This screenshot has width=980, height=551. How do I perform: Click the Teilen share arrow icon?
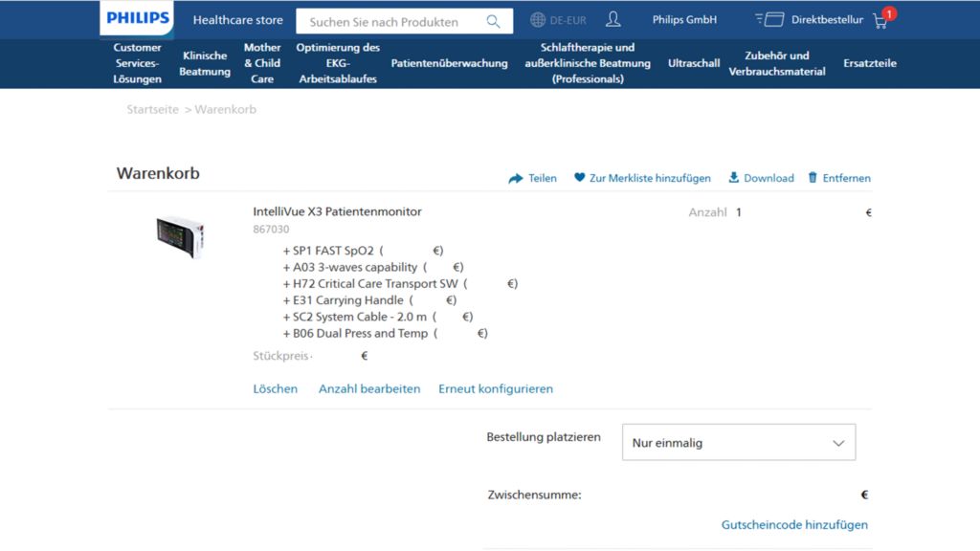point(516,179)
